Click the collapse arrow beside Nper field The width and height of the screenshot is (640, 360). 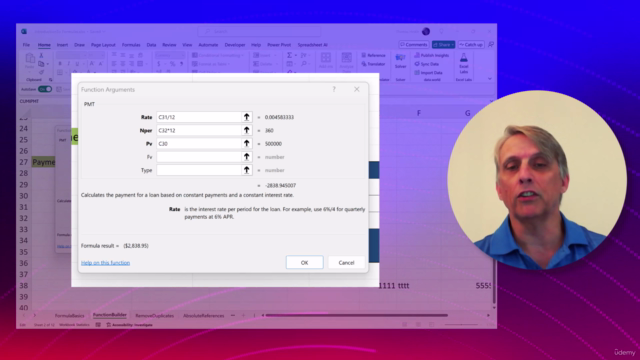247,131
